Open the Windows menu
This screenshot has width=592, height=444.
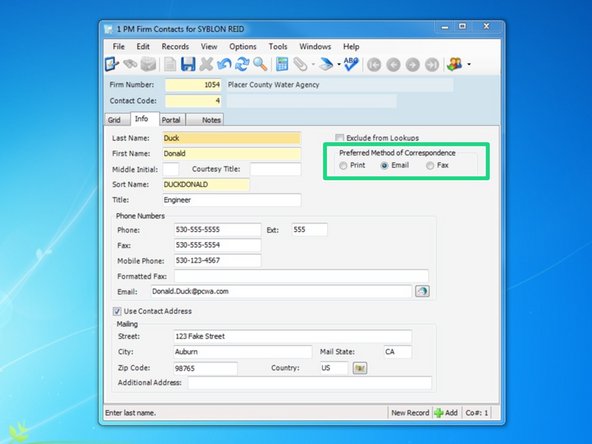315,46
